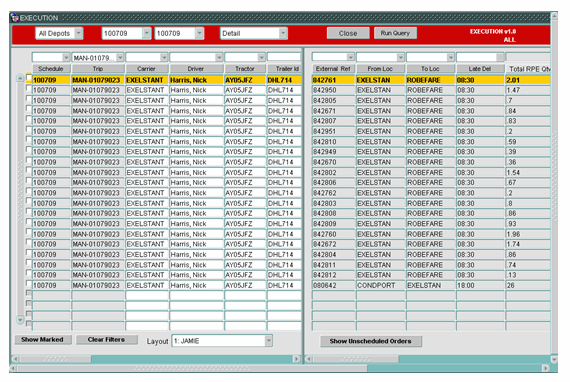Click the Show Marked button

point(43,339)
